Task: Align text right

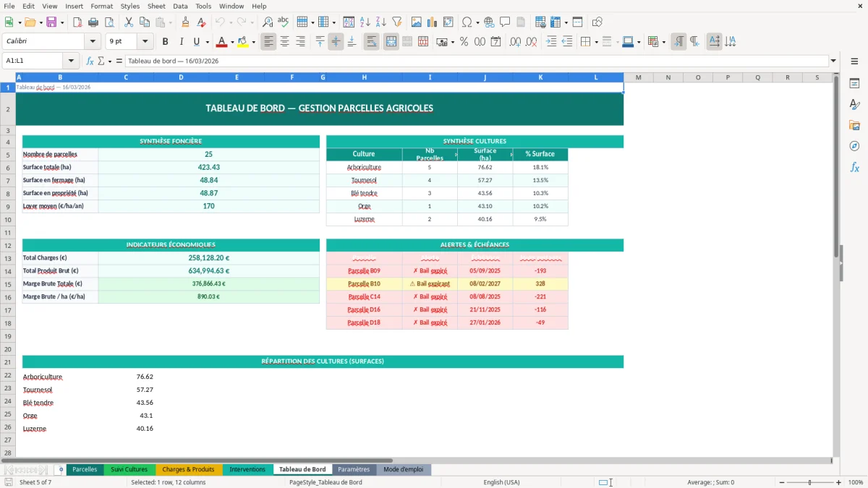Action: pos(300,42)
